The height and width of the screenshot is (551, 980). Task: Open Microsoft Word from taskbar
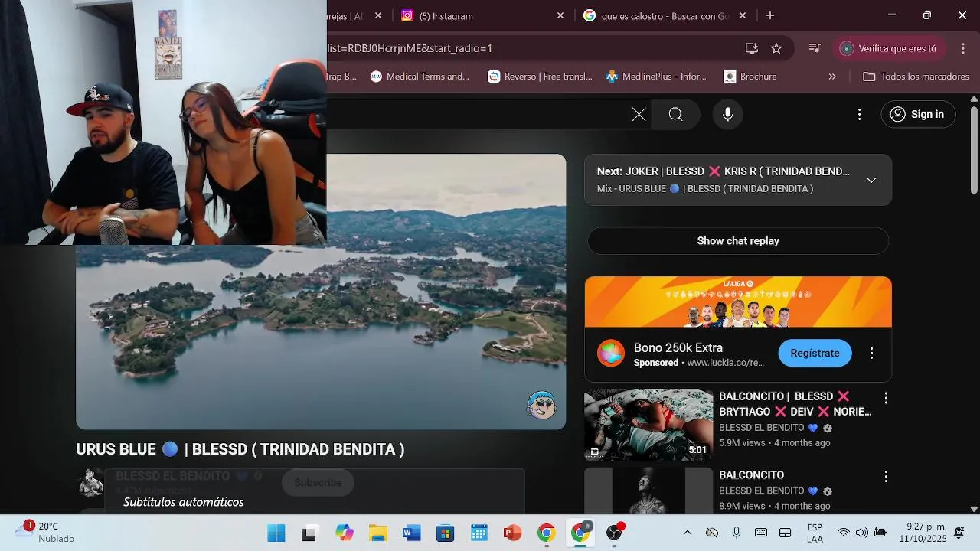click(x=412, y=533)
